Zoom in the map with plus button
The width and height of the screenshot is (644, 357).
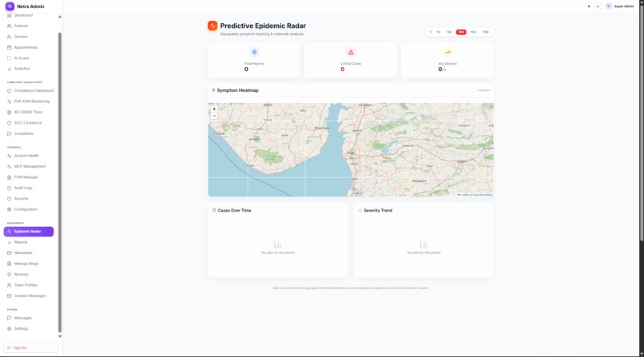pos(214,109)
